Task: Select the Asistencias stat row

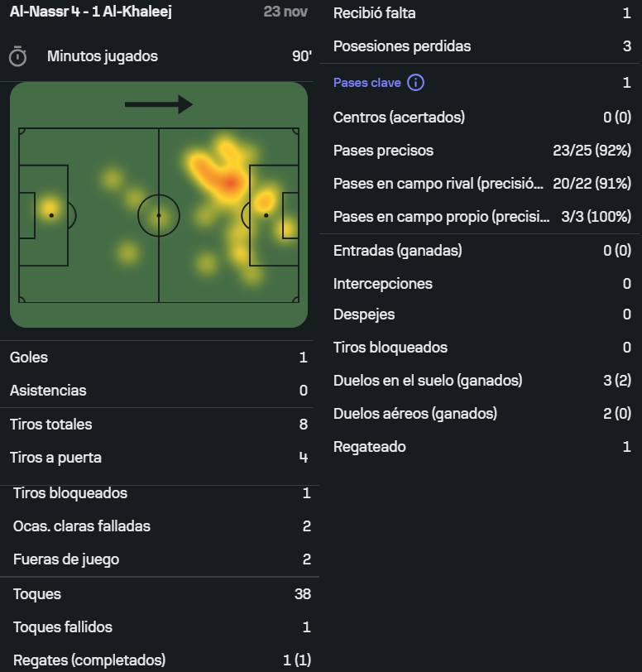Action: [x=159, y=391]
